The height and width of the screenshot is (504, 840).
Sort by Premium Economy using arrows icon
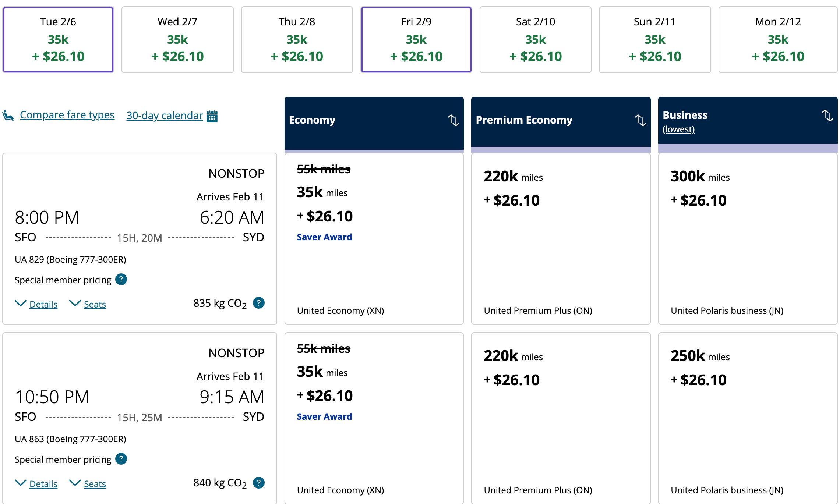coord(640,120)
